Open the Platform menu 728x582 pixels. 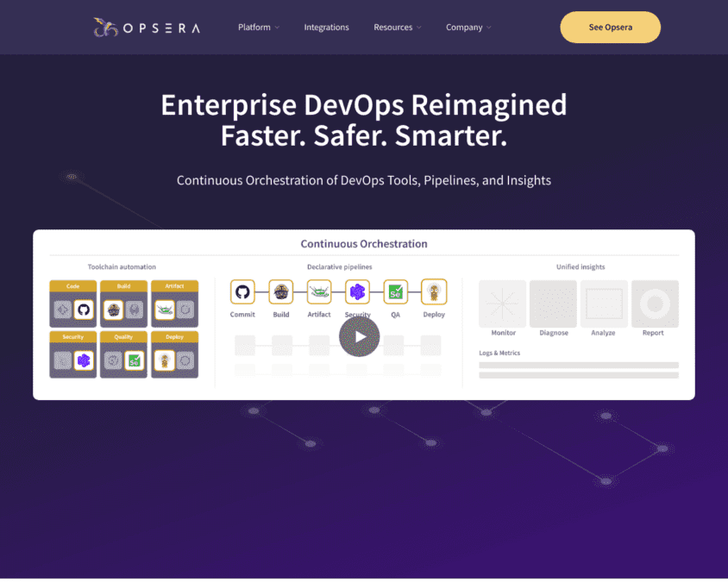[254, 28]
